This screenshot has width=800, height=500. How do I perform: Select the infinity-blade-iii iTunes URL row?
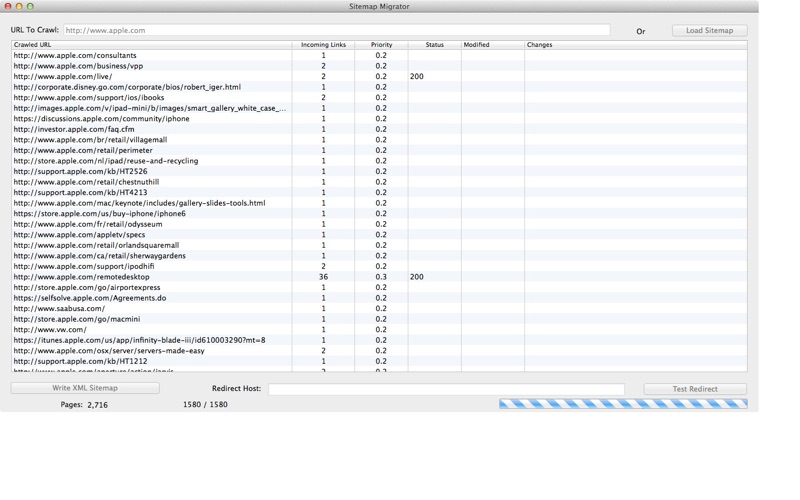(x=379, y=340)
